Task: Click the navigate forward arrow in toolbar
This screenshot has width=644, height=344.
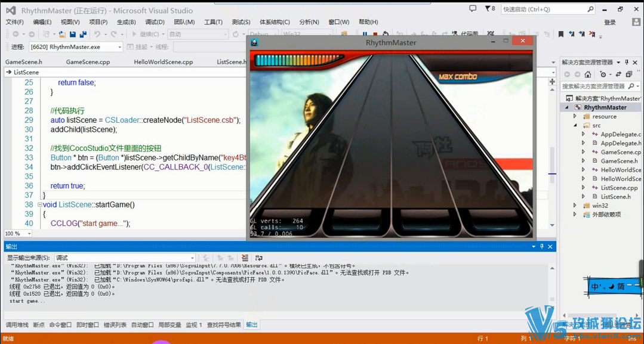Action: pyautogui.click(x=32, y=35)
